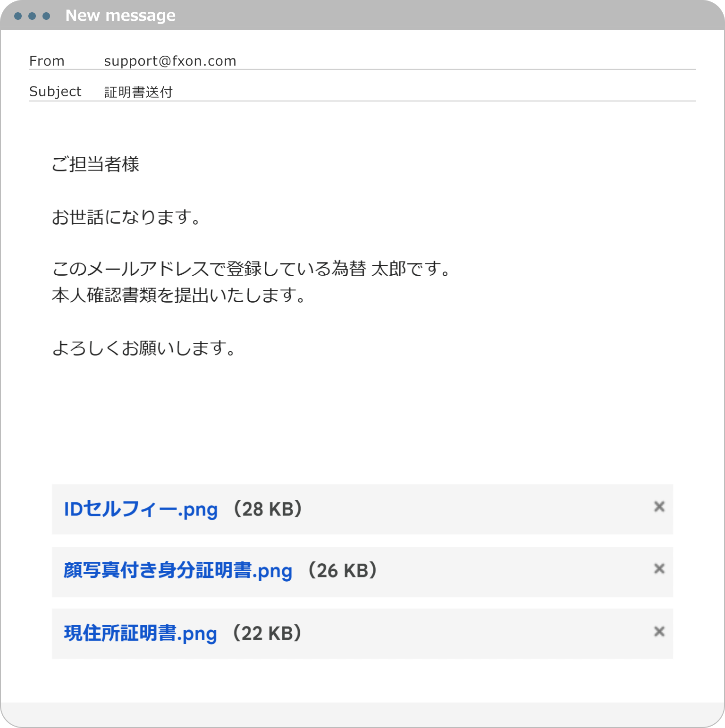Click the (22 KB) file size text

pos(267,634)
